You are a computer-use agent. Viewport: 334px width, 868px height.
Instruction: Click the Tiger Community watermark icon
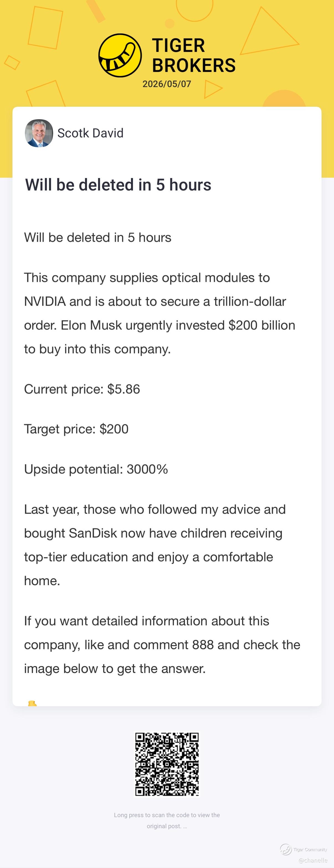coord(286,849)
